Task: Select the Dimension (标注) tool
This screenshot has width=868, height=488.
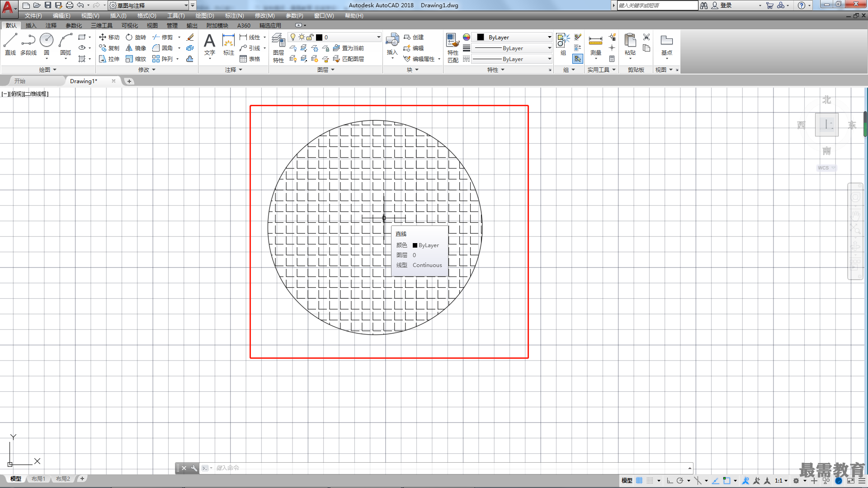Action: point(229,44)
